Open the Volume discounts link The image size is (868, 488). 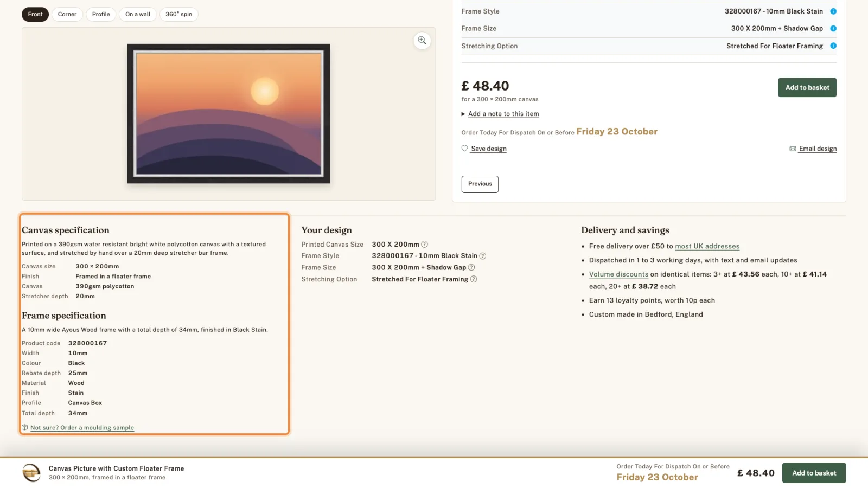(618, 274)
